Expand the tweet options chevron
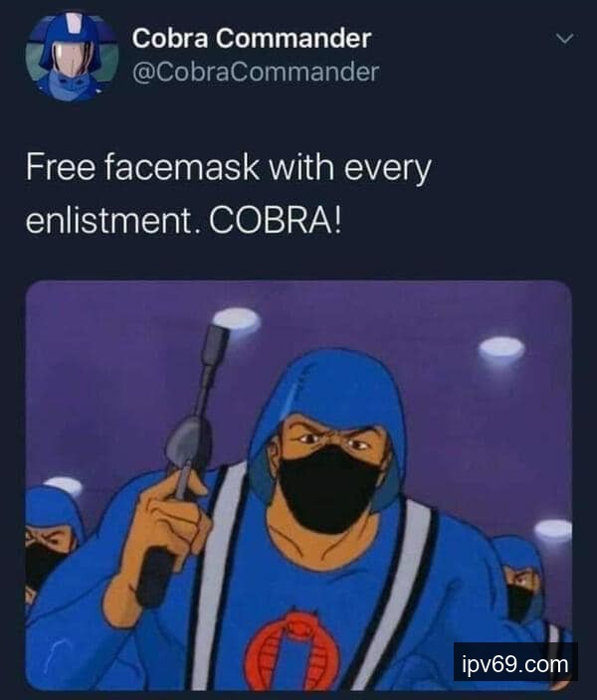This screenshot has width=597, height=700. coord(565,39)
